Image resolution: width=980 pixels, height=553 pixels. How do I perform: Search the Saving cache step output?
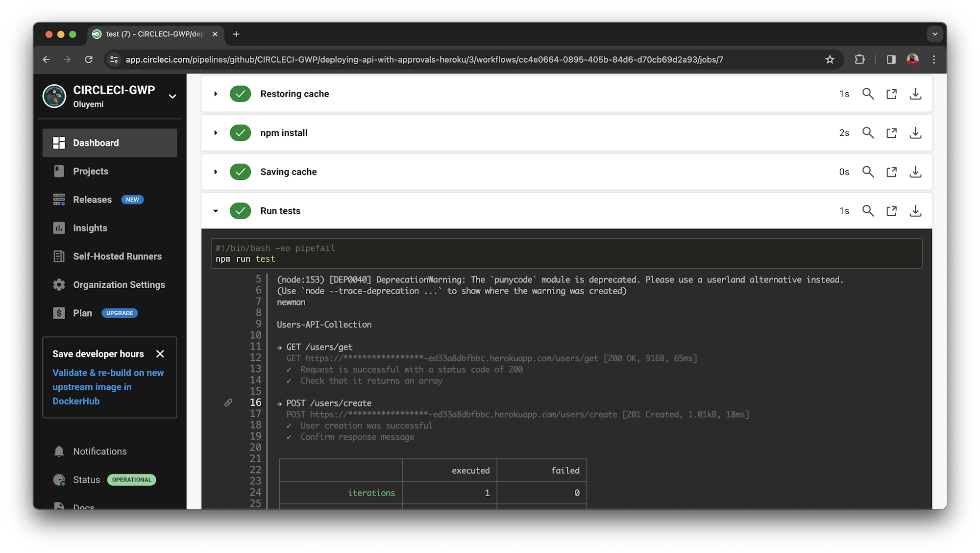868,172
